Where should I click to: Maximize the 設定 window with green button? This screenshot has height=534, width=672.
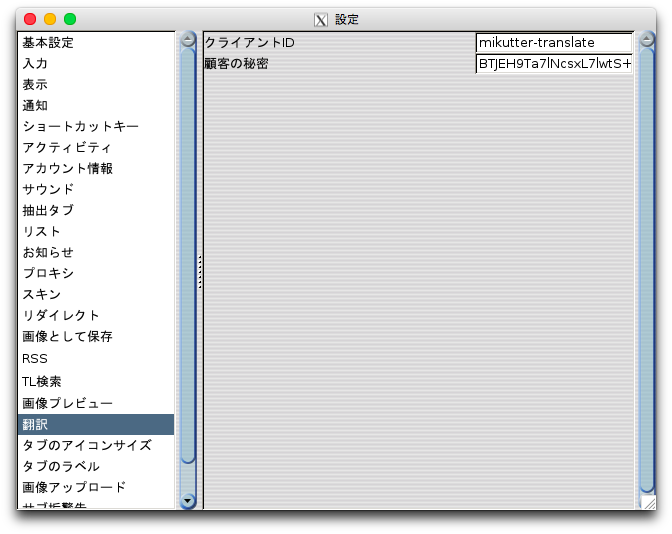(x=70, y=19)
